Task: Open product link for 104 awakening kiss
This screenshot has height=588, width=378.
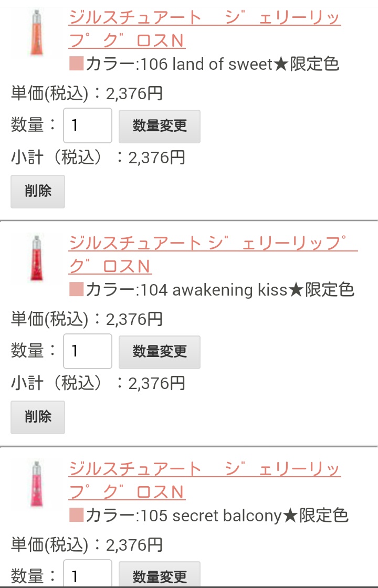Action: tap(213, 255)
